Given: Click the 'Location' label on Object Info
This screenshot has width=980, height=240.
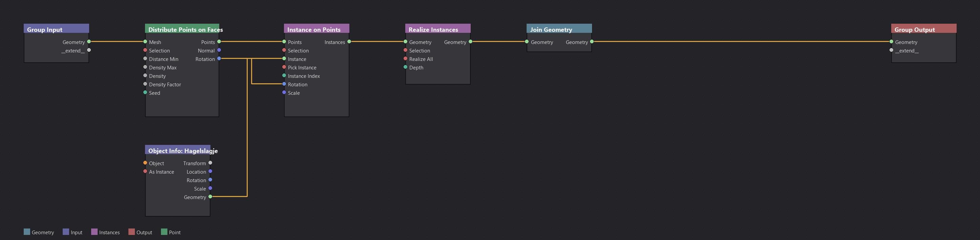Looking at the screenshot, I should (196, 172).
